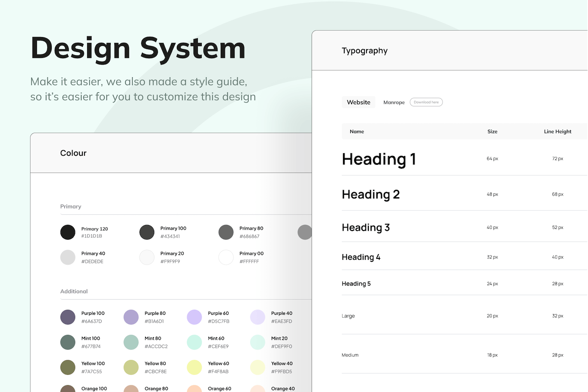Click the #CEF6E9 hex code

pos(218,346)
